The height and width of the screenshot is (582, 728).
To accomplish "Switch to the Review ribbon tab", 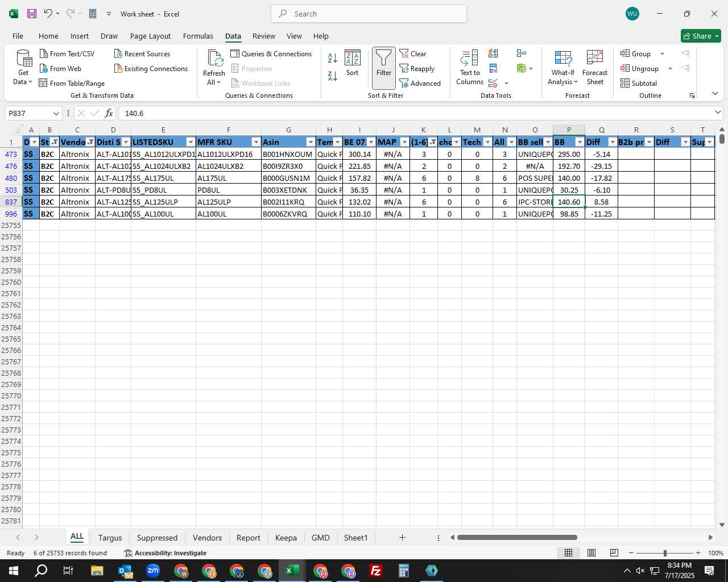I will [264, 36].
